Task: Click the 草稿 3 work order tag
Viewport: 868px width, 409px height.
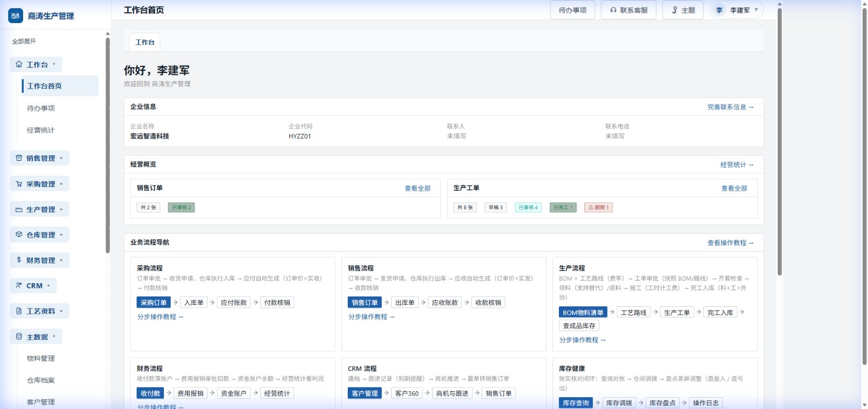Action: (496, 207)
